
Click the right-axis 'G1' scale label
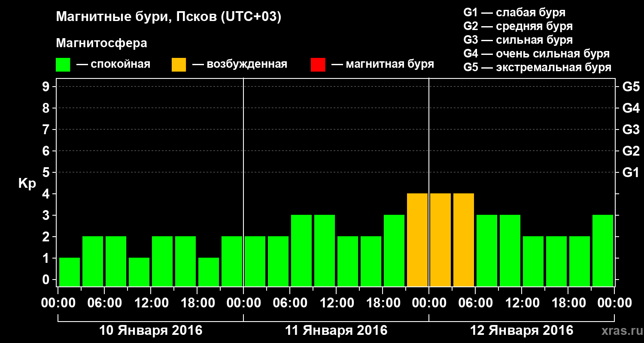(x=631, y=172)
